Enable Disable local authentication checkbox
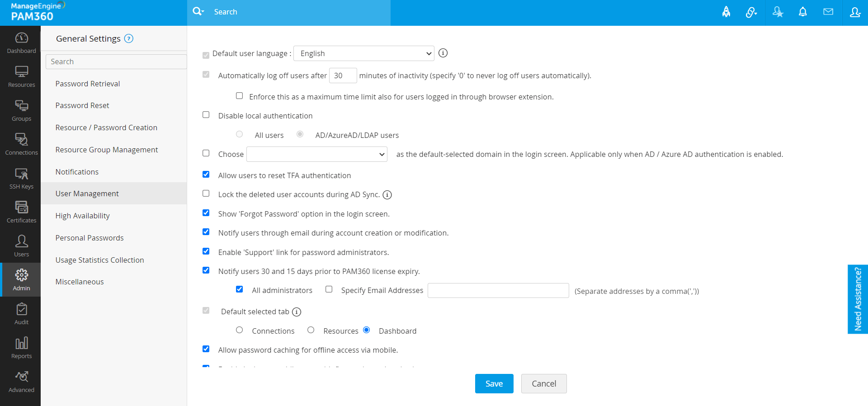The image size is (868, 406). [x=206, y=115]
